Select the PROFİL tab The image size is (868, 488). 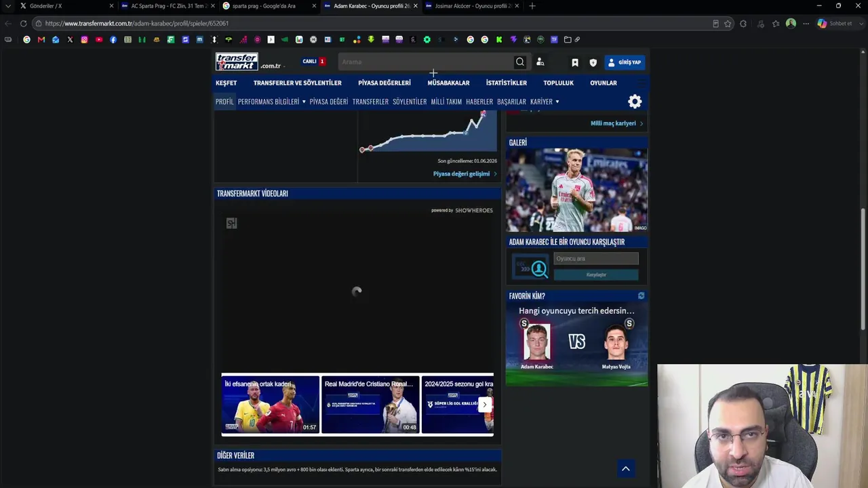tap(224, 102)
